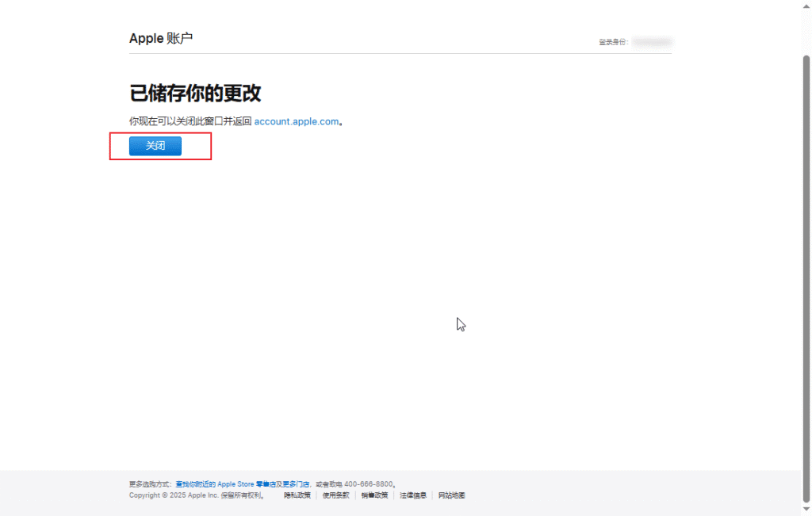View 法律信息 from the footer
The height and width of the screenshot is (516, 812).
click(x=413, y=495)
